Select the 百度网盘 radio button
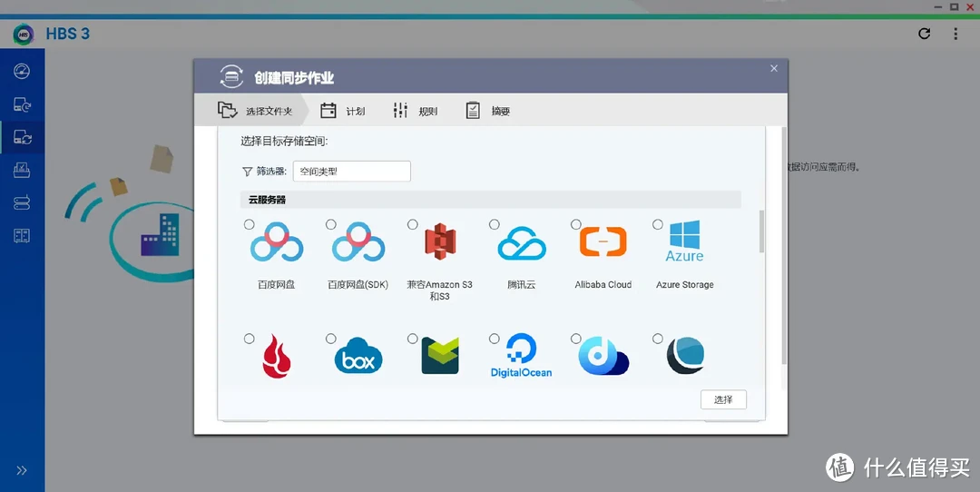Screen dimensions: 980x492 pyautogui.click(x=250, y=224)
